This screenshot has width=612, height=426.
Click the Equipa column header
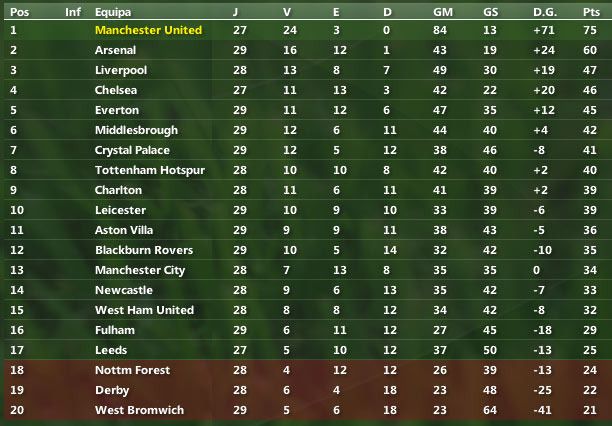tap(112, 12)
